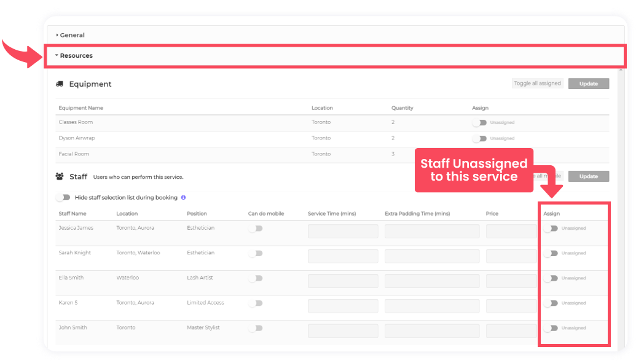Assign Sarah Knight to this service
Screen dimensions: 644x363
coord(551,253)
